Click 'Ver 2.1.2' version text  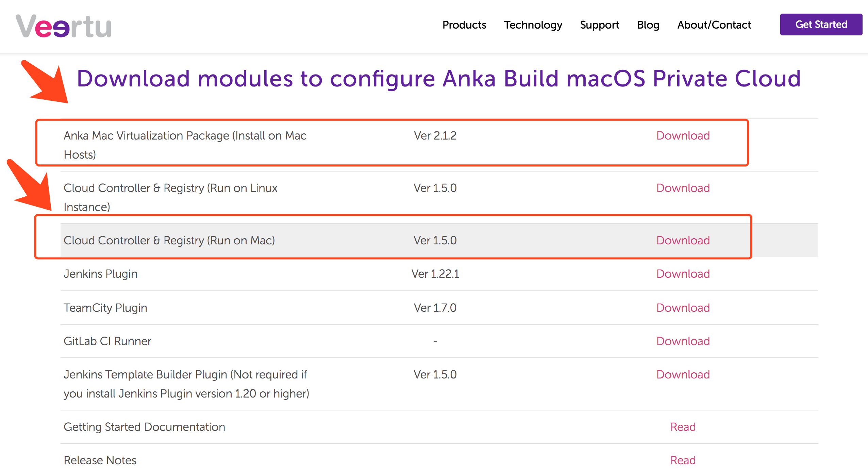point(435,135)
